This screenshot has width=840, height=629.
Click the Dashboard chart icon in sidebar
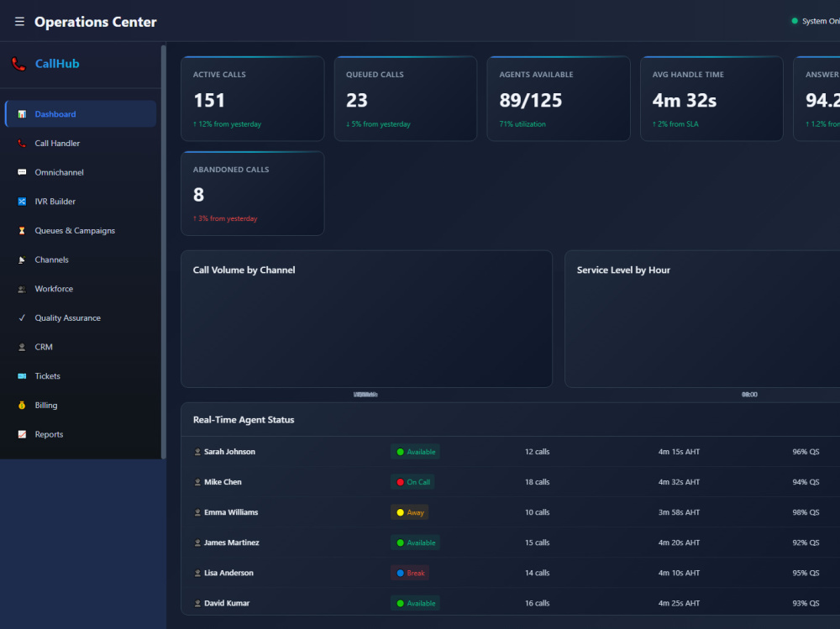click(22, 114)
